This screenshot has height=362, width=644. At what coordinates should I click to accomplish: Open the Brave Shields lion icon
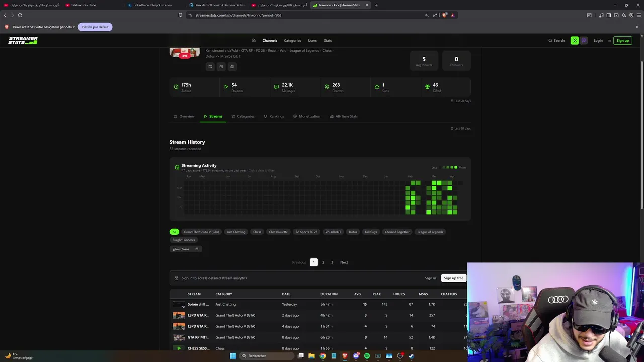pos(444,15)
